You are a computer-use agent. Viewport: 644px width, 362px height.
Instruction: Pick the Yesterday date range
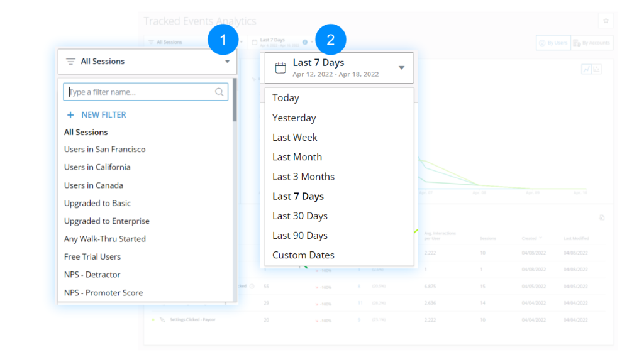pyautogui.click(x=294, y=118)
